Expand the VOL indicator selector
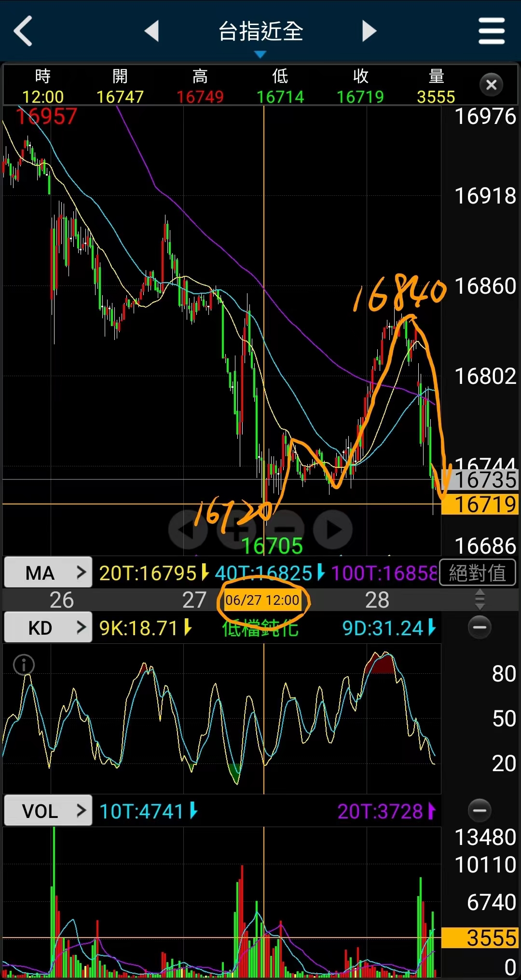The height and width of the screenshot is (980, 521). point(48,811)
